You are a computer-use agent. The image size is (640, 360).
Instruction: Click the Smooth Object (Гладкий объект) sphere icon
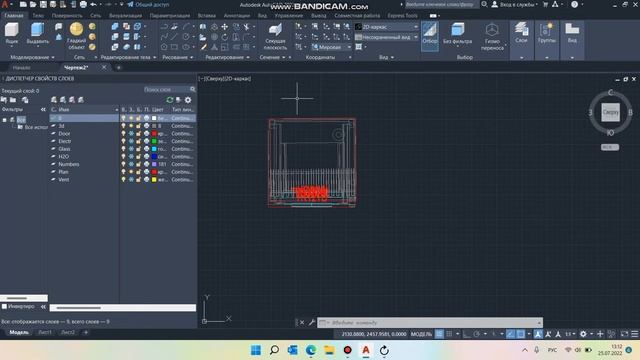tap(76, 29)
